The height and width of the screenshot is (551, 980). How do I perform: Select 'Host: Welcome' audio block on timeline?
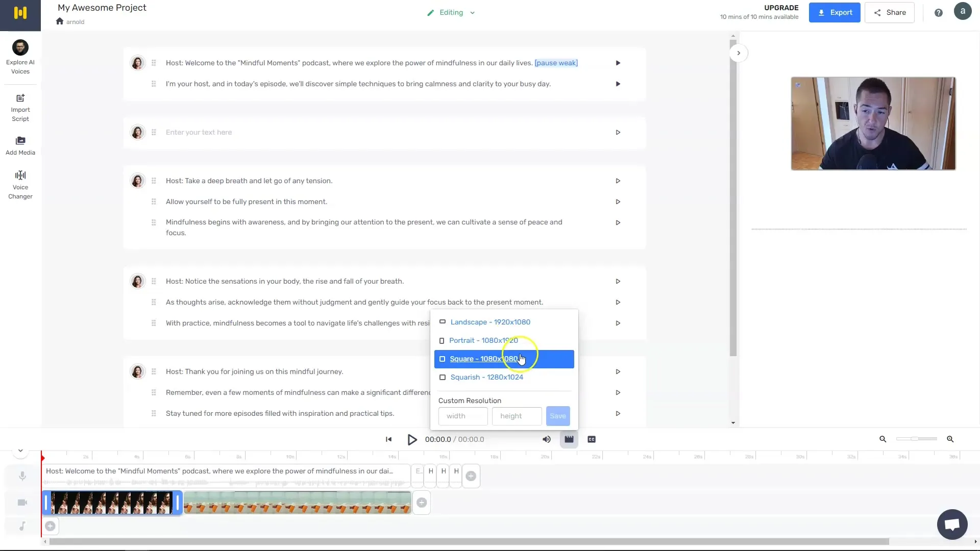click(x=227, y=476)
